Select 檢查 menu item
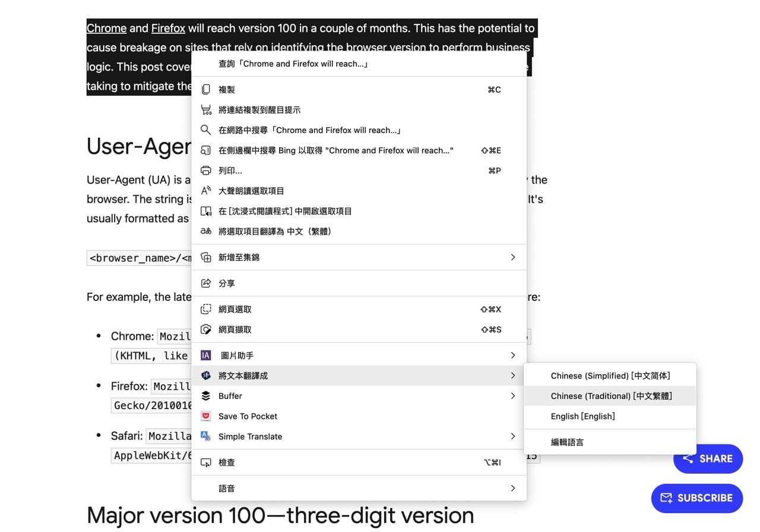Image resolution: width=760 pixels, height=532 pixels. (359, 463)
